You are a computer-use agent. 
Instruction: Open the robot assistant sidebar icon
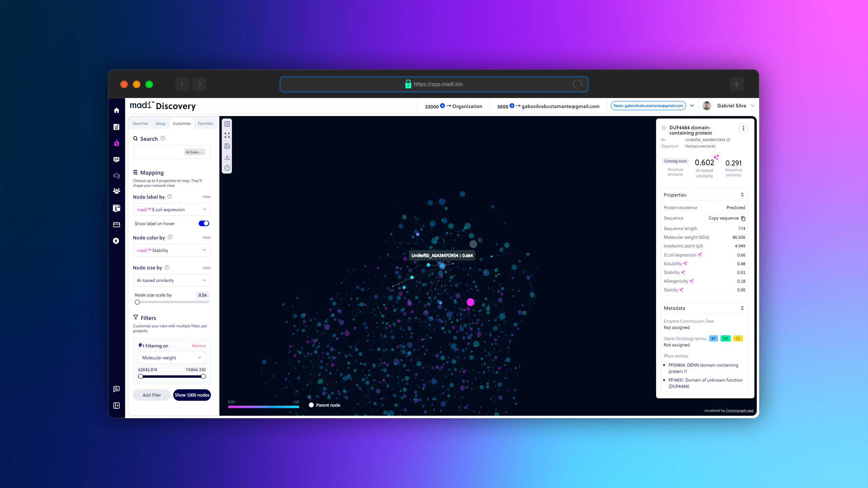(x=116, y=176)
